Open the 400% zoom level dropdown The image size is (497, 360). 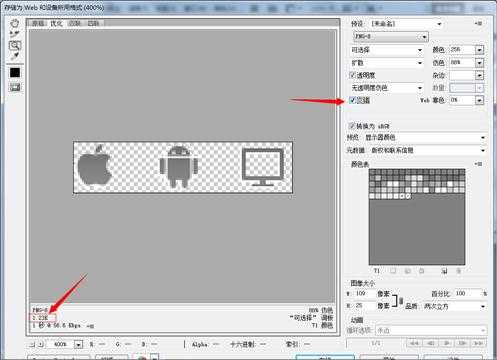[x=78, y=344]
